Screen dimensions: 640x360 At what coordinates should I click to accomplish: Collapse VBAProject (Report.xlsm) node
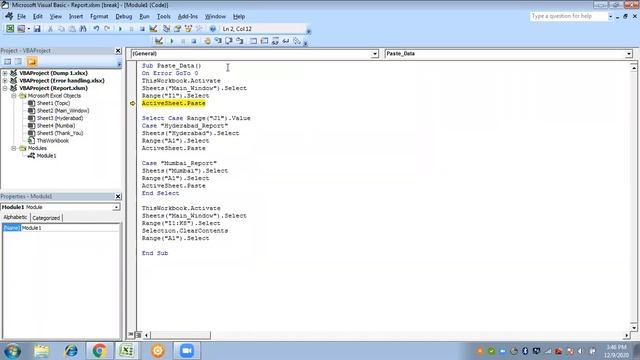[x=5, y=88]
